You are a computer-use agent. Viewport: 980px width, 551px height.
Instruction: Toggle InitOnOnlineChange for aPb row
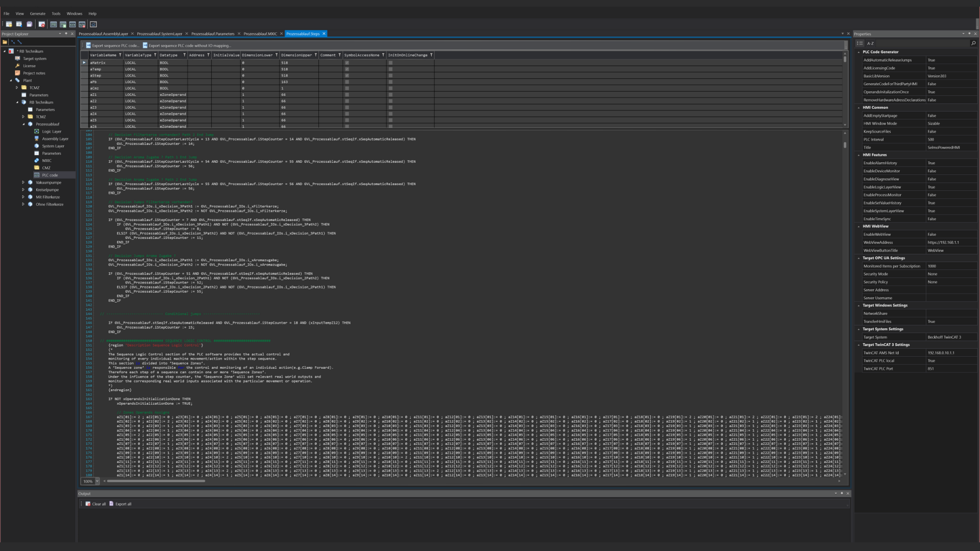(x=390, y=82)
